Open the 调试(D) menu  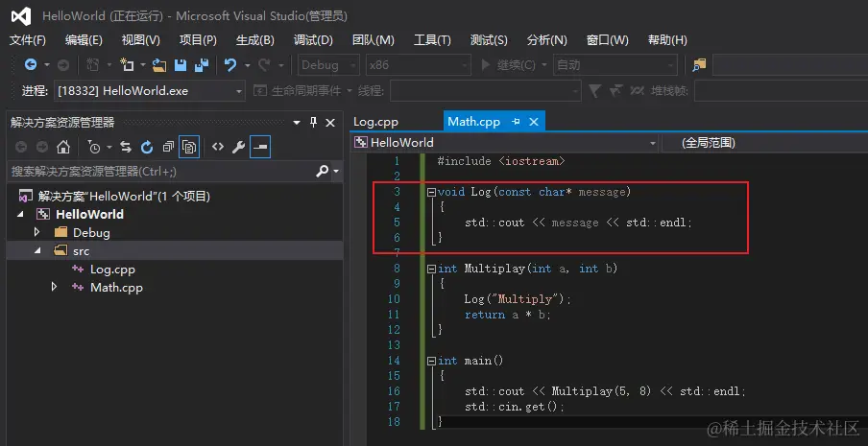point(313,40)
